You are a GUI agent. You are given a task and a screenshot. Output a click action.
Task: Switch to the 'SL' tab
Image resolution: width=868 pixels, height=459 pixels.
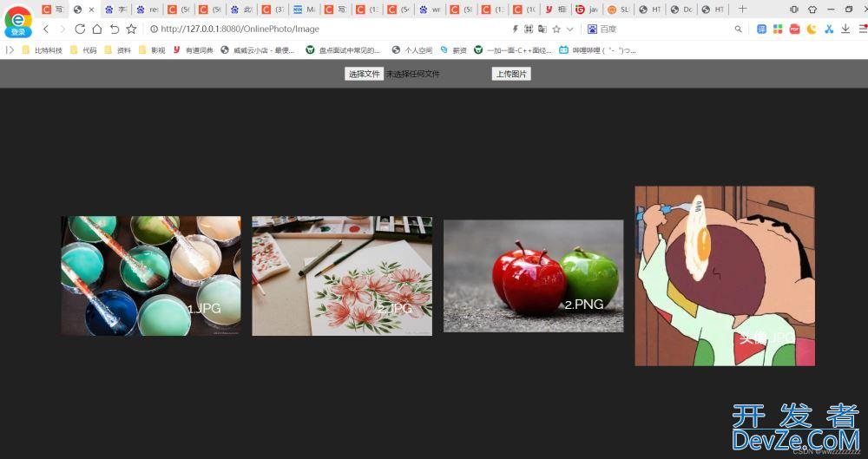click(x=618, y=10)
